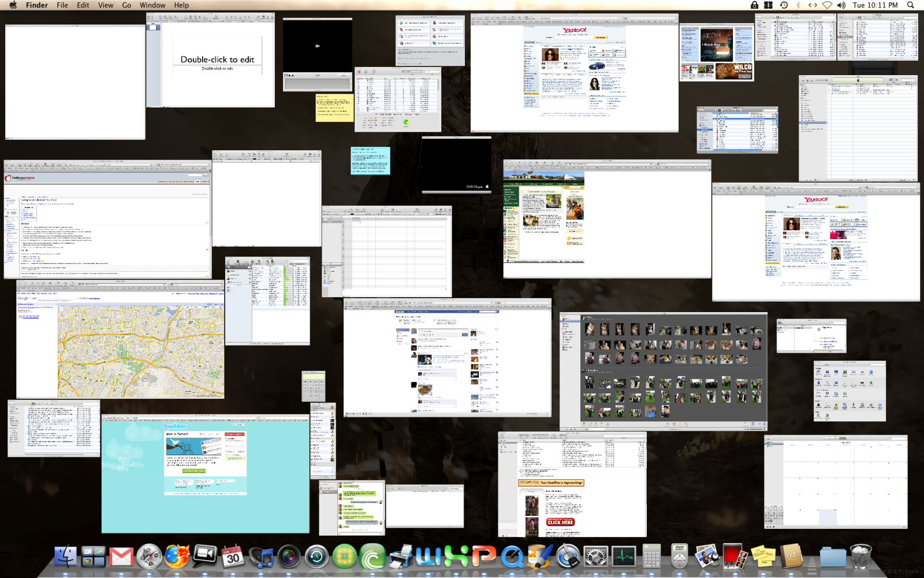Viewport: 924px width, 578px height.
Task: Open the Calculator icon in the Dock
Action: (x=652, y=557)
